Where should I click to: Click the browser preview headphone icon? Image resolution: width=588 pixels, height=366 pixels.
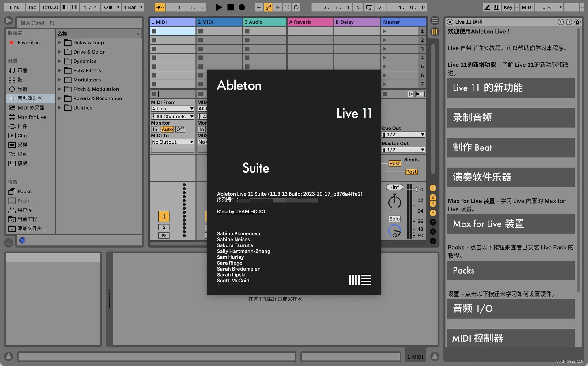[x=22, y=240]
